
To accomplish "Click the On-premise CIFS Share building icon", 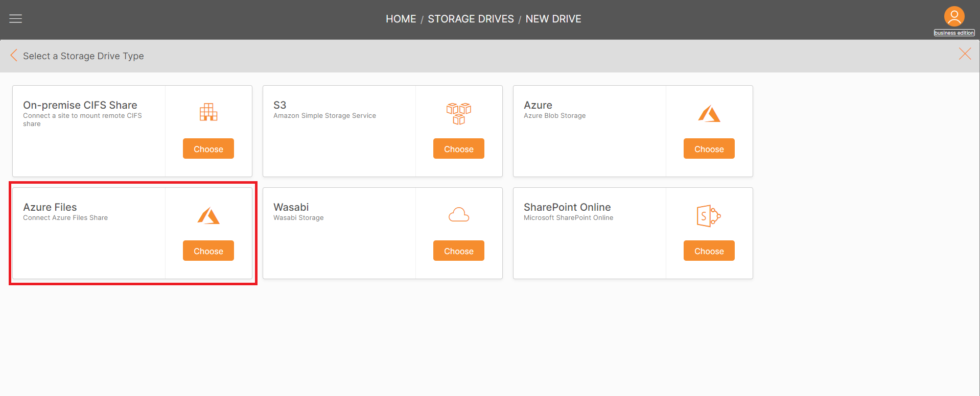I will [x=208, y=112].
